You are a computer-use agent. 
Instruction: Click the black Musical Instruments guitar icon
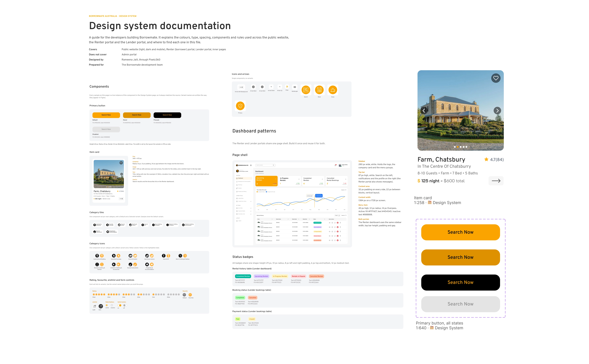coord(130,264)
